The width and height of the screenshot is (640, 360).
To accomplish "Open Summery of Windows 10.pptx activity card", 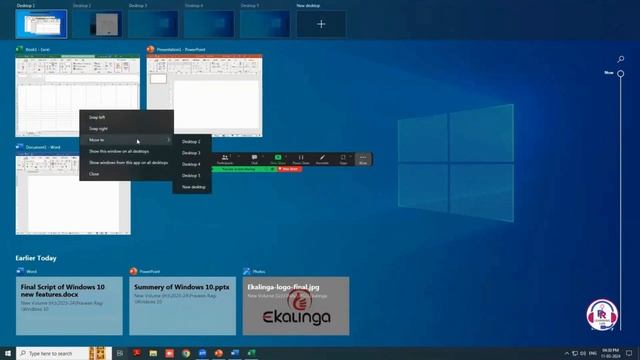I will 182,306.
